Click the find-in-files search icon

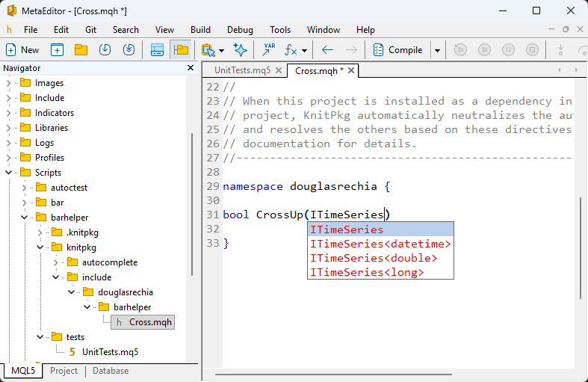click(208, 50)
